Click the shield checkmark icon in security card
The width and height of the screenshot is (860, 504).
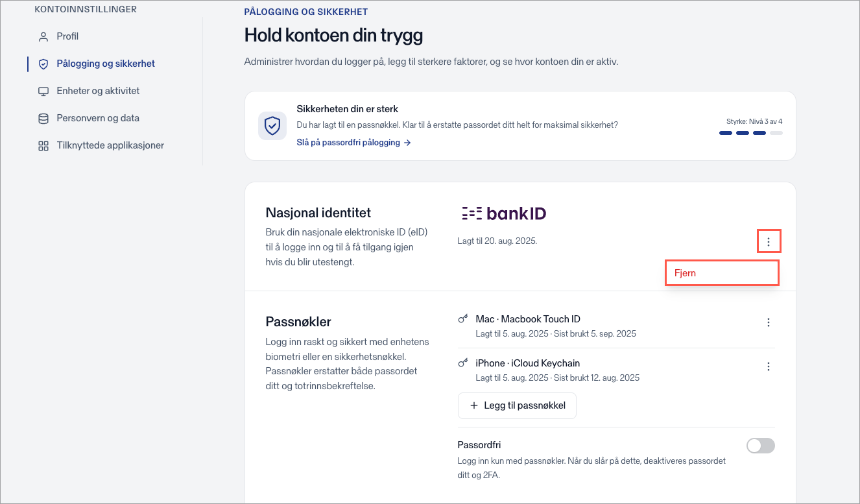[x=272, y=126]
